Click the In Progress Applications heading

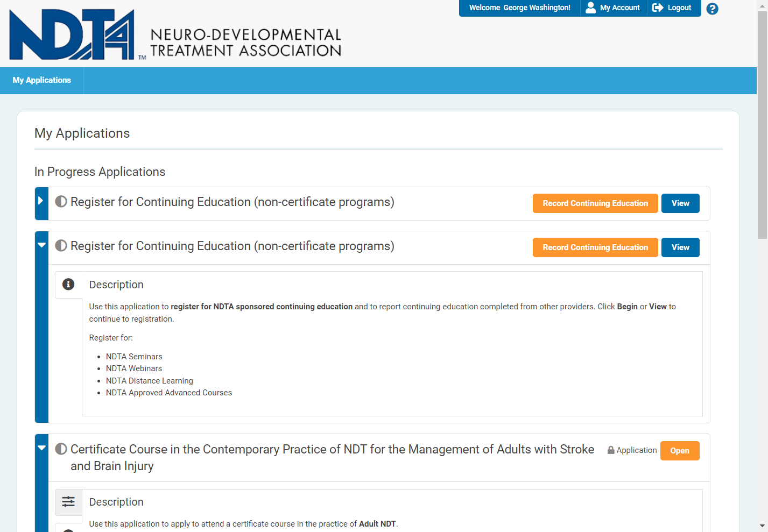point(100,172)
